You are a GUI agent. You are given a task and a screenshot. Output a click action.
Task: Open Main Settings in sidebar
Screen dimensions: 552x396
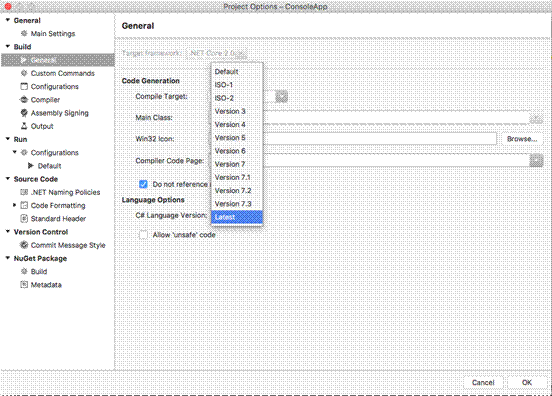coord(53,33)
